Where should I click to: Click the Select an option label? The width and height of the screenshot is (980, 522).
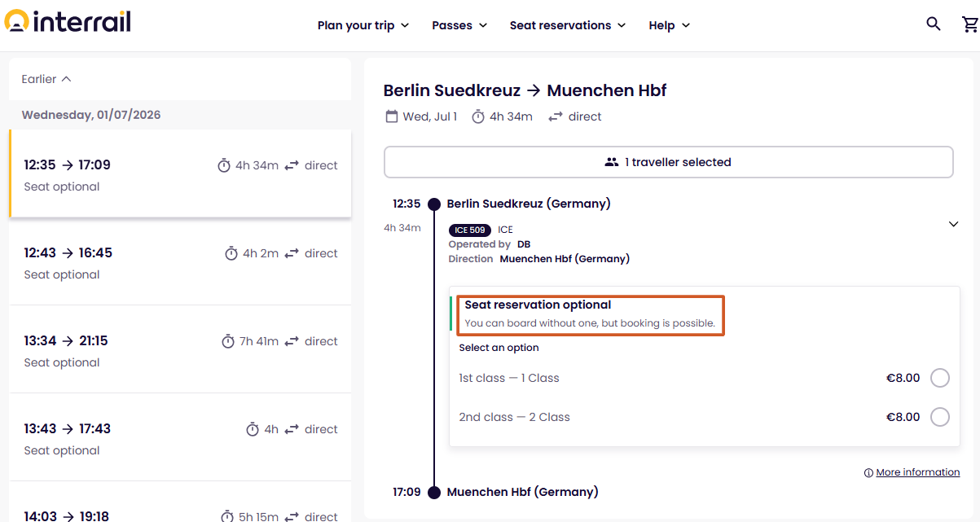pyautogui.click(x=499, y=348)
